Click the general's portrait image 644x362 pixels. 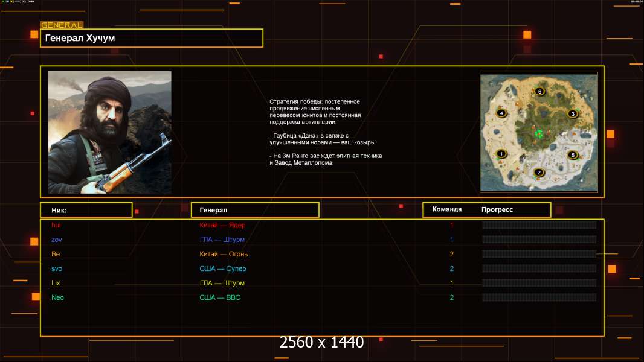tap(110, 132)
